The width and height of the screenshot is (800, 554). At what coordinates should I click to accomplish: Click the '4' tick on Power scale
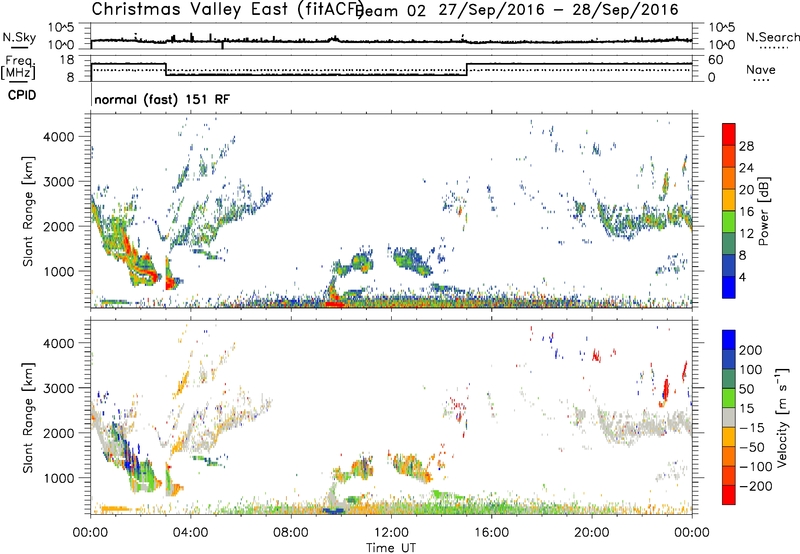[743, 277]
